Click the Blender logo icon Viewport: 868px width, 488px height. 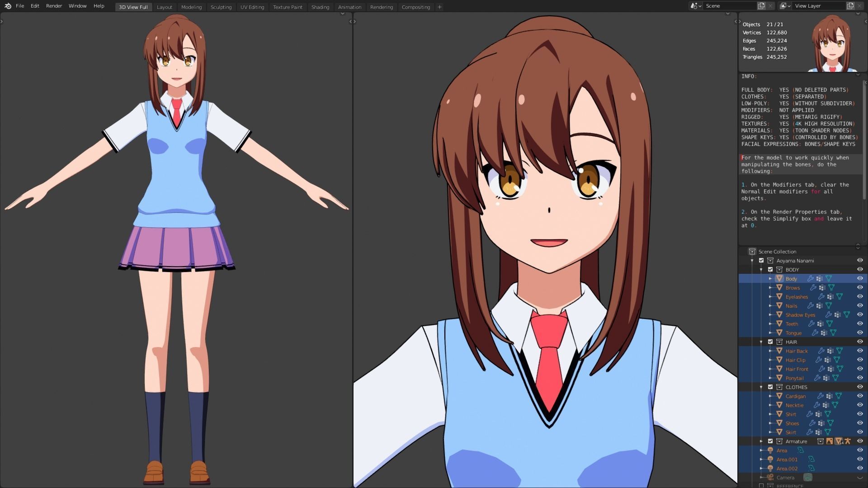pyautogui.click(x=8, y=6)
